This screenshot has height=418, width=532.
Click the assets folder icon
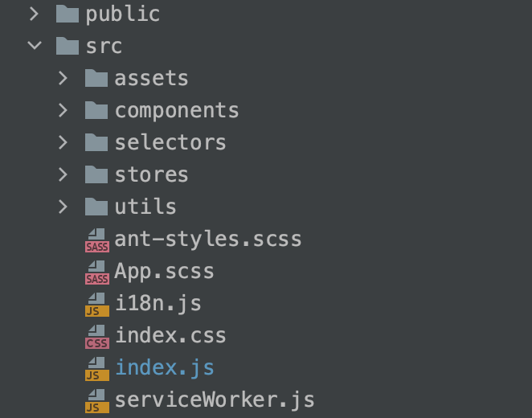[x=96, y=78]
